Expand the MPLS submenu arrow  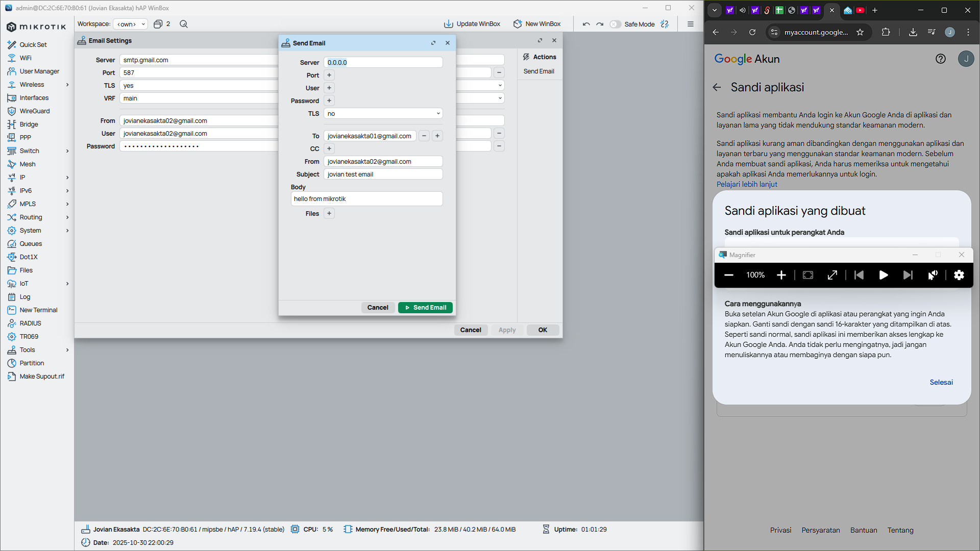(x=67, y=204)
